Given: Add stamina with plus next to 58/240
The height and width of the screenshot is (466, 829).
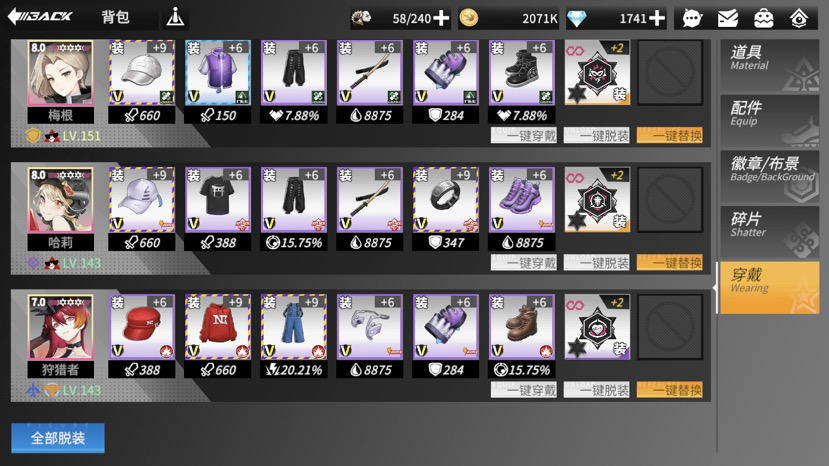Looking at the screenshot, I should 441,19.
